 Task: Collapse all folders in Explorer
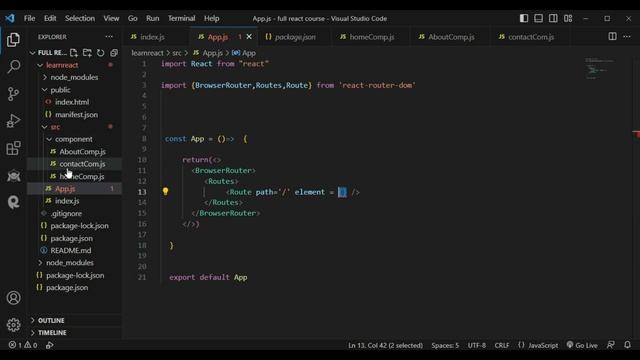pos(114,53)
